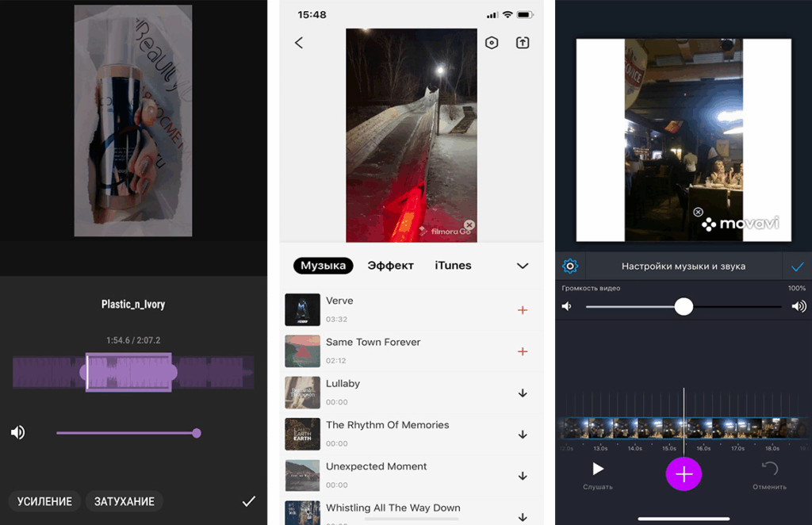Collapse the music panel with chevron
Viewport: 812px width, 525px height.
coord(523,266)
